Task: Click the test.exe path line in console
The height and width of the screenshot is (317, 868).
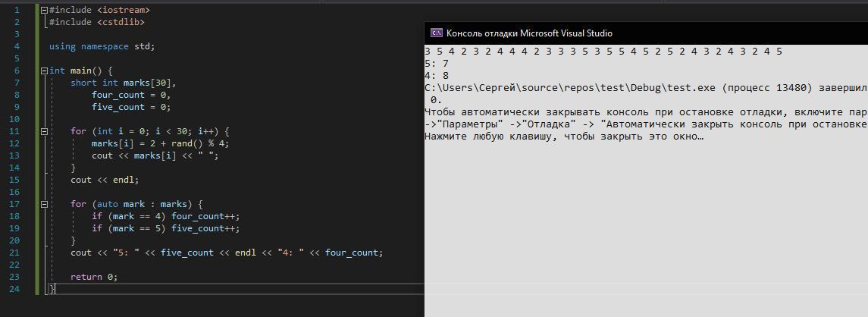Action: [x=606, y=88]
